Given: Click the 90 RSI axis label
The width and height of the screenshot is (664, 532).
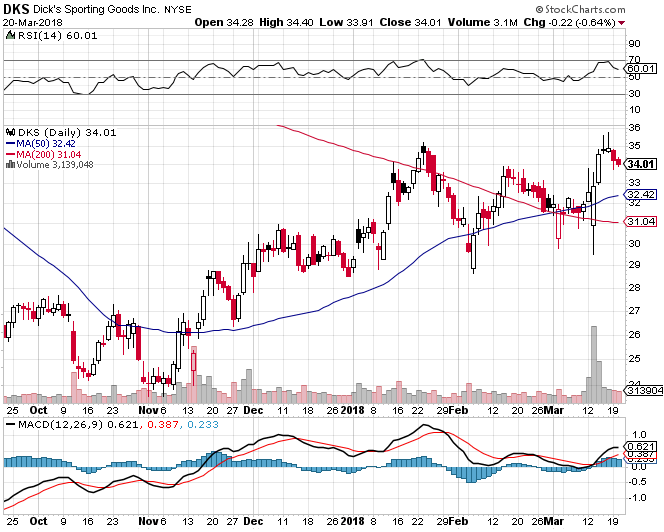Looking at the screenshot, I should click(x=634, y=44).
